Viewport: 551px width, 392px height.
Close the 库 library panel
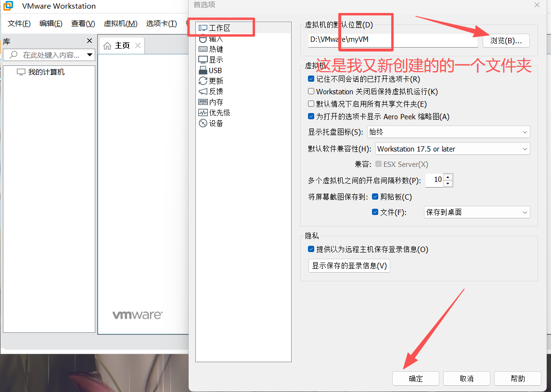89,41
